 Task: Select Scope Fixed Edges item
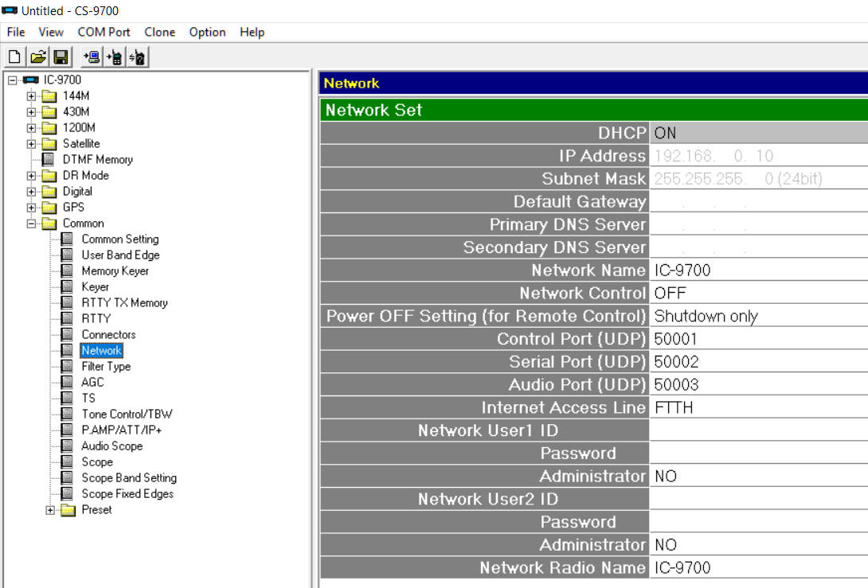(x=128, y=494)
